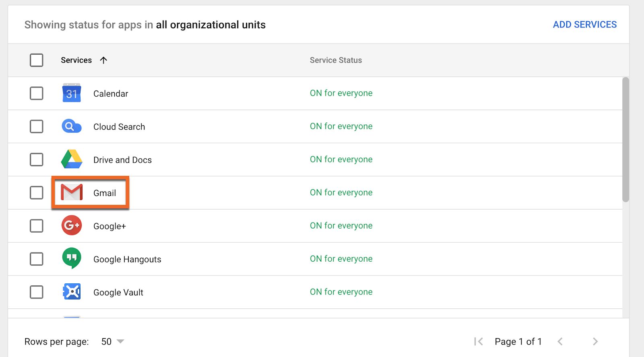Click Gmail's ON for everyone status

[341, 192]
